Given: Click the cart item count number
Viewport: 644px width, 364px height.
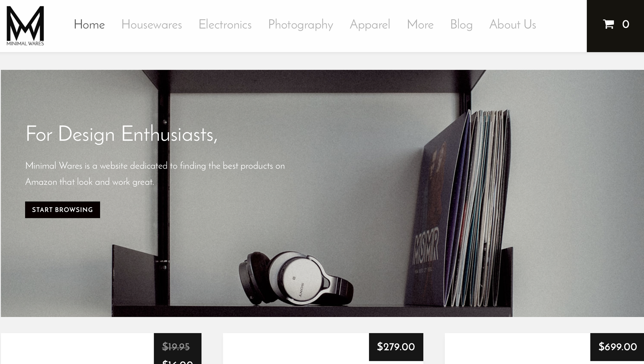Looking at the screenshot, I should pos(626,24).
